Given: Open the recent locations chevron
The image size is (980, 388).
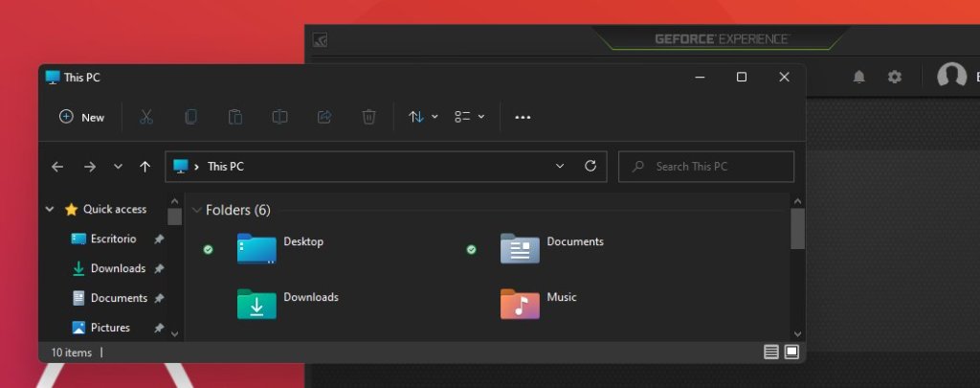Looking at the screenshot, I should 118,167.
